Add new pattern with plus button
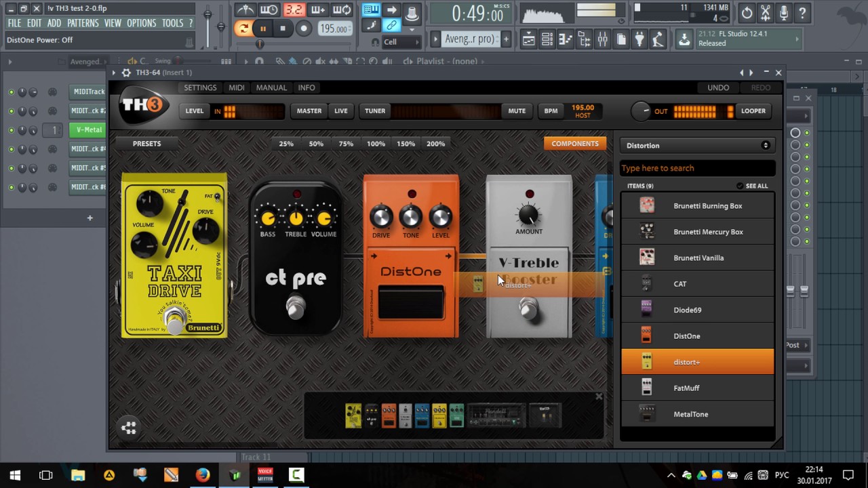This screenshot has width=868, height=488. pos(506,39)
